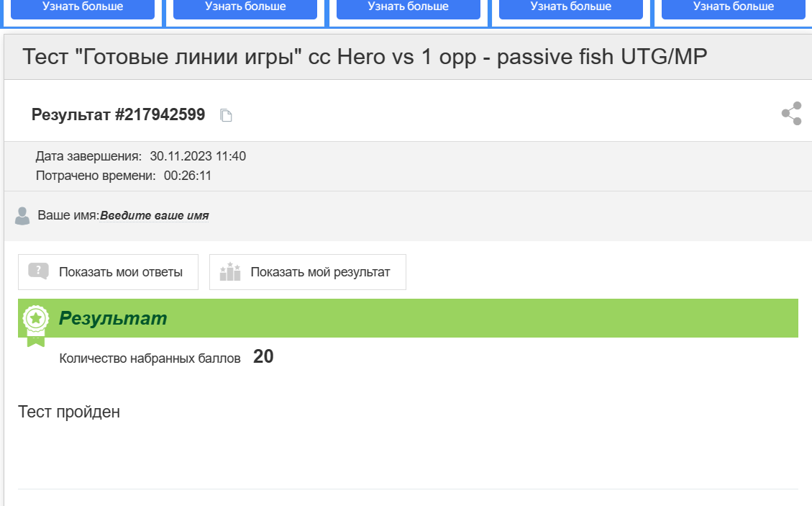Screen dimensions: 812x506
Task: Click the fifth Узнать больше button
Action: pyautogui.click(x=734, y=8)
